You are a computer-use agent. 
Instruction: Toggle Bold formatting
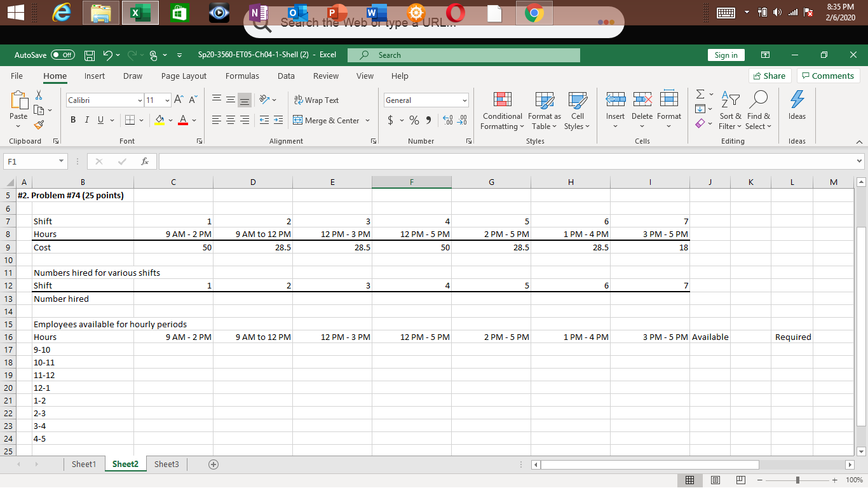(73, 120)
